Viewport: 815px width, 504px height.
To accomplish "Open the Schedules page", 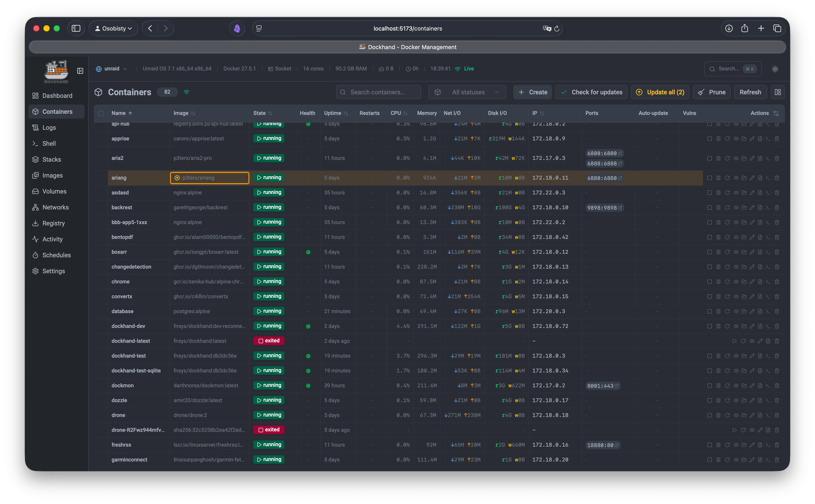I will pos(56,255).
